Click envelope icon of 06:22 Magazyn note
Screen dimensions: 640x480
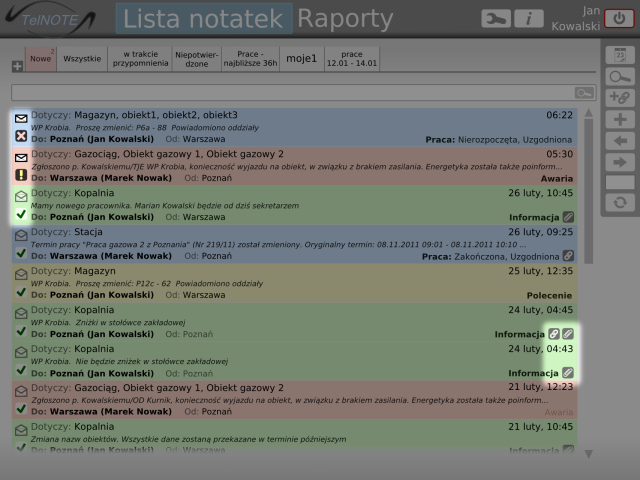click(x=21, y=118)
